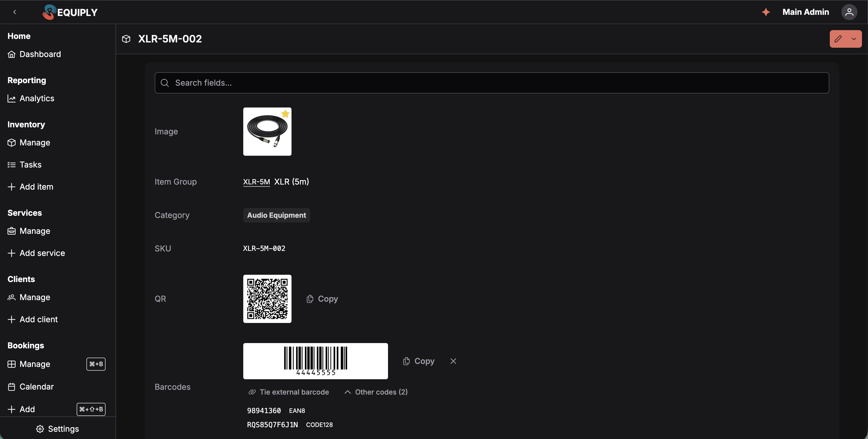
Task: Open Manage under Inventory
Action: click(x=29, y=142)
